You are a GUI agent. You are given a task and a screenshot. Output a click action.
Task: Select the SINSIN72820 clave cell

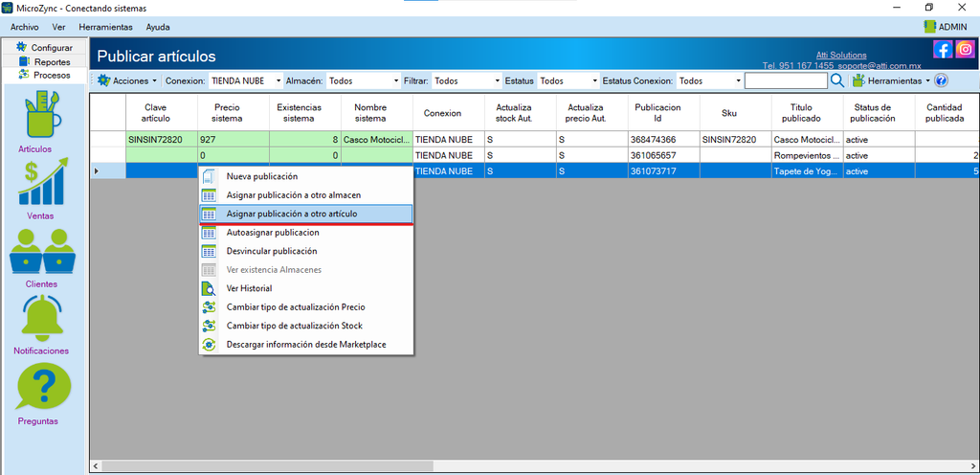coord(162,140)
